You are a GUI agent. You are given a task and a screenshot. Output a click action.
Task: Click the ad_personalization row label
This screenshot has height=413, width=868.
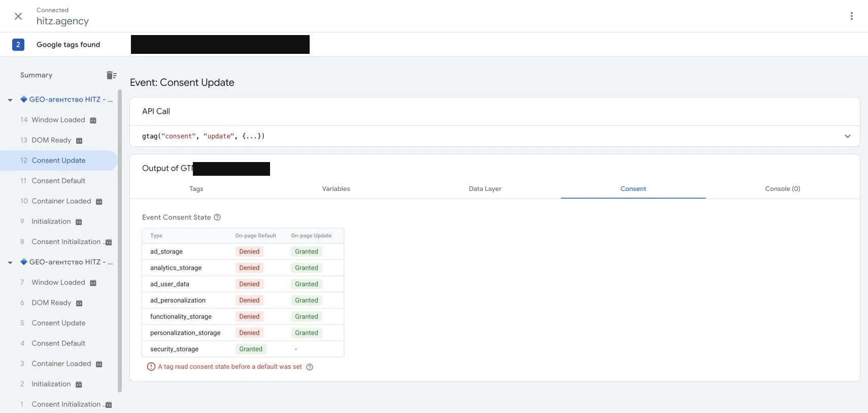(x=178, y=300)
